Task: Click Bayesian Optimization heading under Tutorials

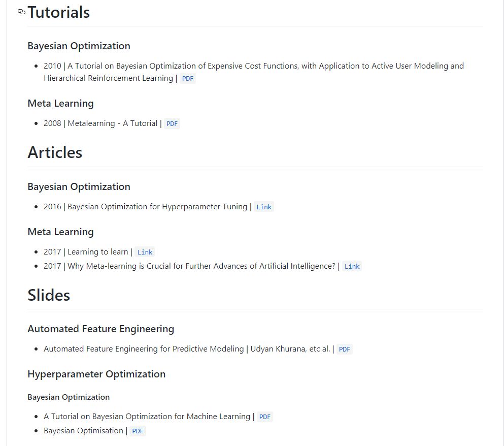Action: pos(79,46)
